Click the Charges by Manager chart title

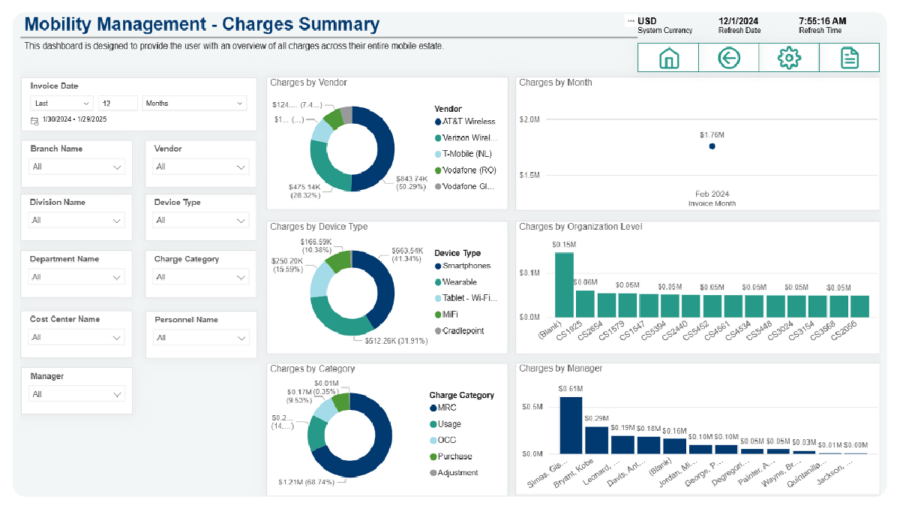560,368
